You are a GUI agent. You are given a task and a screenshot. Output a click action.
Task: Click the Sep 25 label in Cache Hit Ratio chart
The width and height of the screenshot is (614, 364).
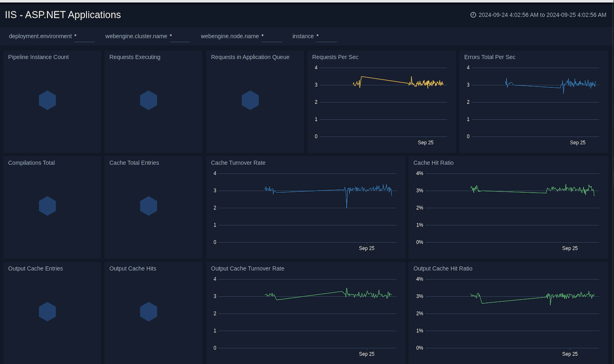[x=570, y=248]
